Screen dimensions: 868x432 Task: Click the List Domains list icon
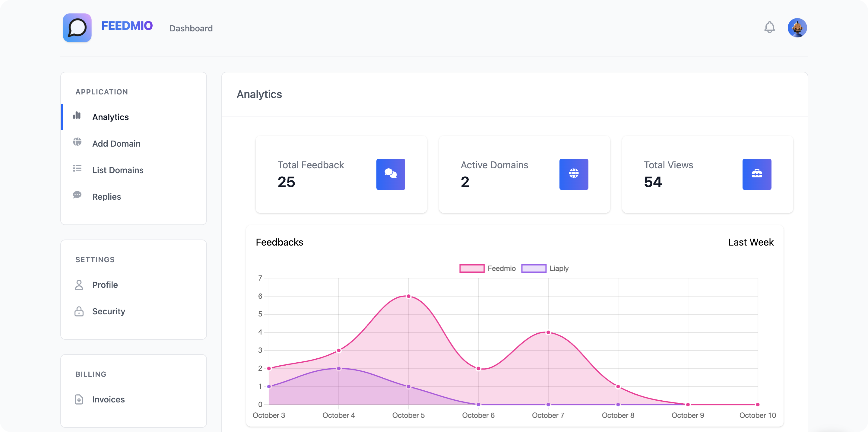point(77,169)
